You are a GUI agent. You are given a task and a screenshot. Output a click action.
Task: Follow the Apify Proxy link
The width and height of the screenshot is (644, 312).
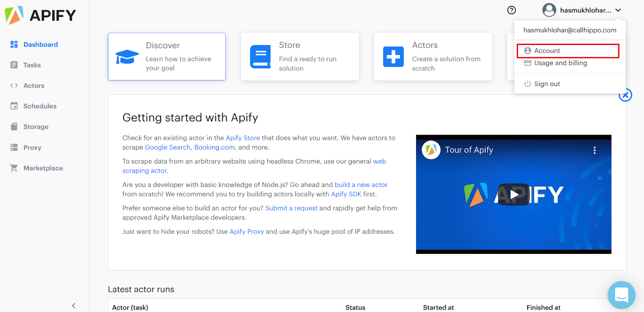(x=247, y=232)
